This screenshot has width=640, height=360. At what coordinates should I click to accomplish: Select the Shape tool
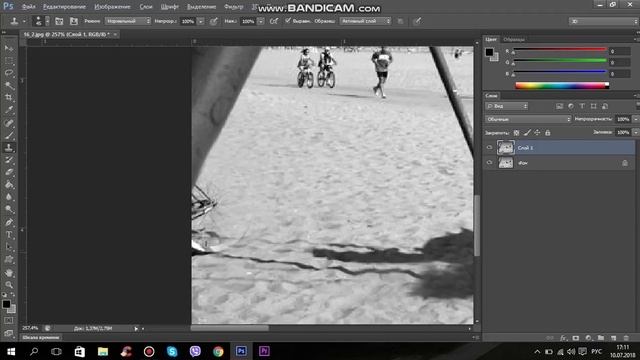coord(9,259)
